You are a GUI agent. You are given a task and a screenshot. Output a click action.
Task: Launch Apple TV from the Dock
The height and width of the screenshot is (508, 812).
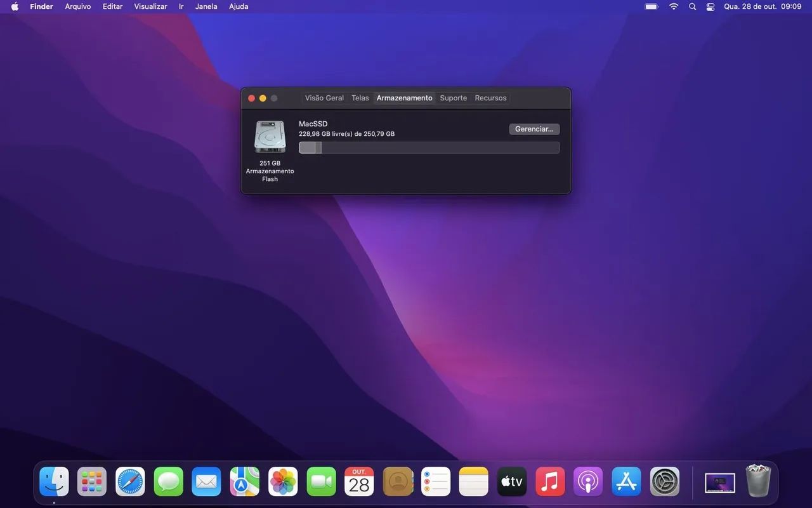pyautogui.click(x=512, y=481)
